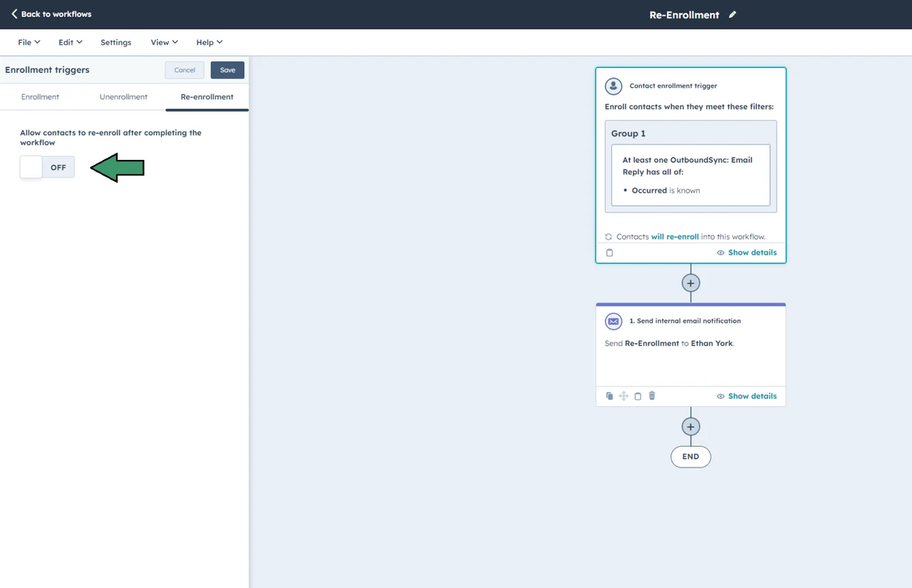The image size is (912, 588).
Task: Click the plus icon below the enrollment trigger
Action: pos(690,282)
